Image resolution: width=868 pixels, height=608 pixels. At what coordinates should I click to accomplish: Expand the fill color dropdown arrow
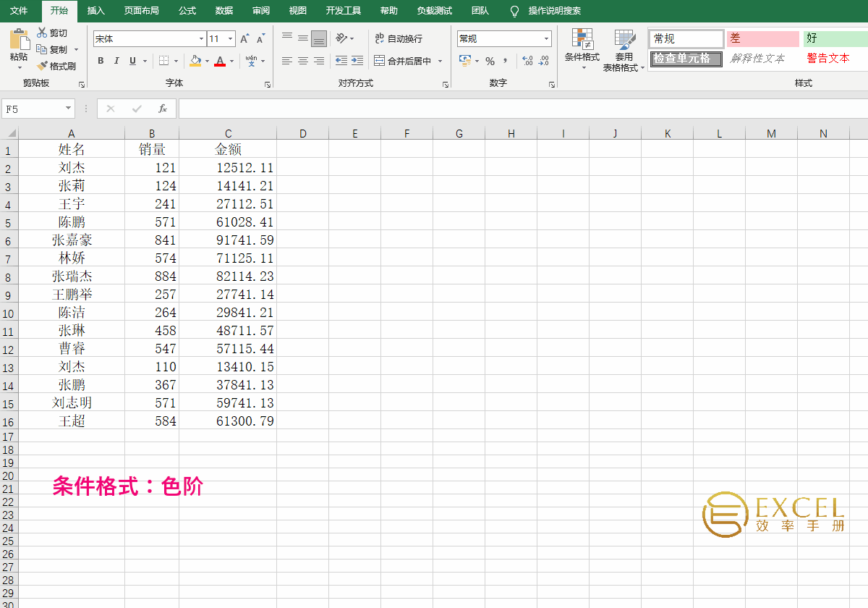(x=207, y=61)
